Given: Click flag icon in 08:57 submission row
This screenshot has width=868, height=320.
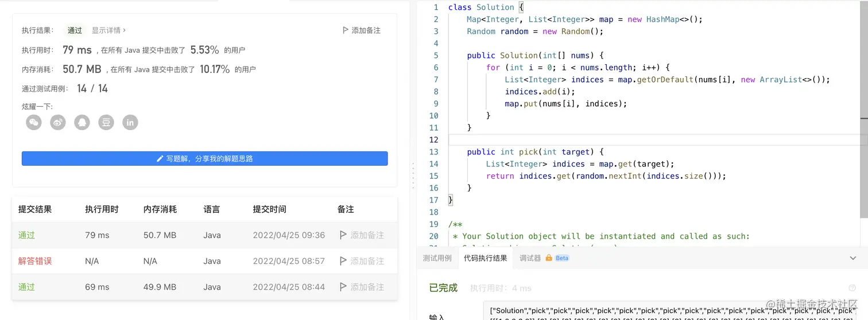Looking at the screenshot, I should click(x=343, y=261).
